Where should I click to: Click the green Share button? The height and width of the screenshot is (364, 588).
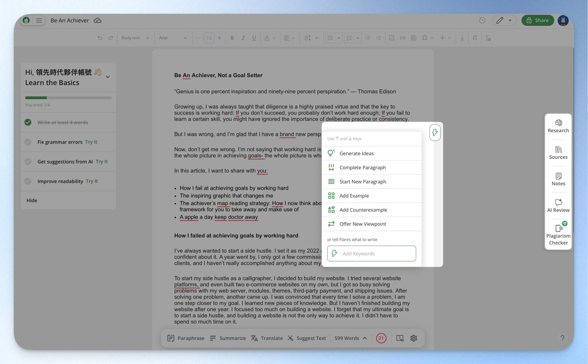coord(537,20)
